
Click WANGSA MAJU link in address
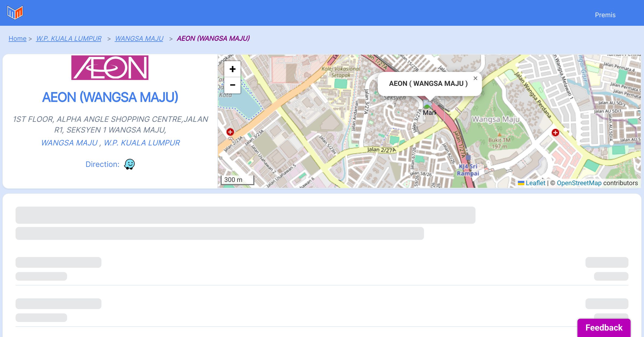69,143
